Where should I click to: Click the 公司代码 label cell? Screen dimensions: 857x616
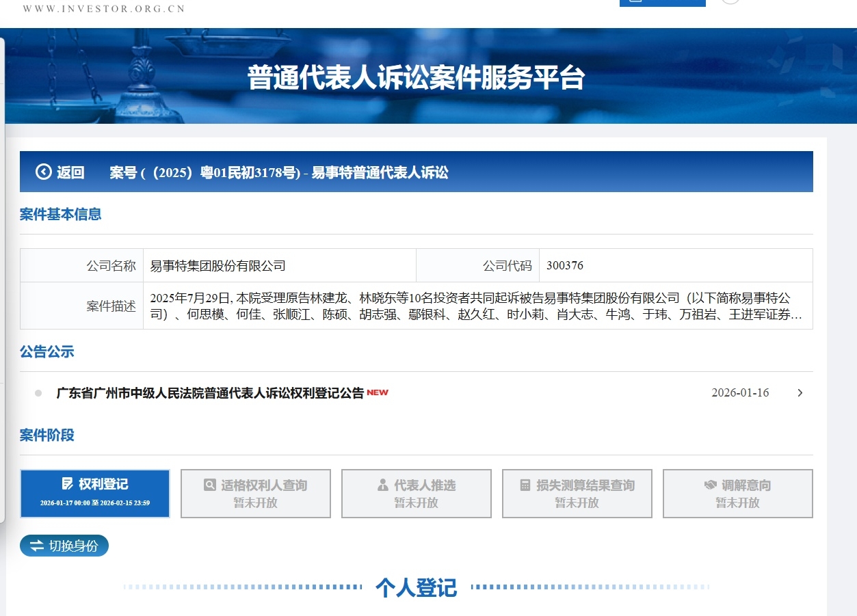477,266
